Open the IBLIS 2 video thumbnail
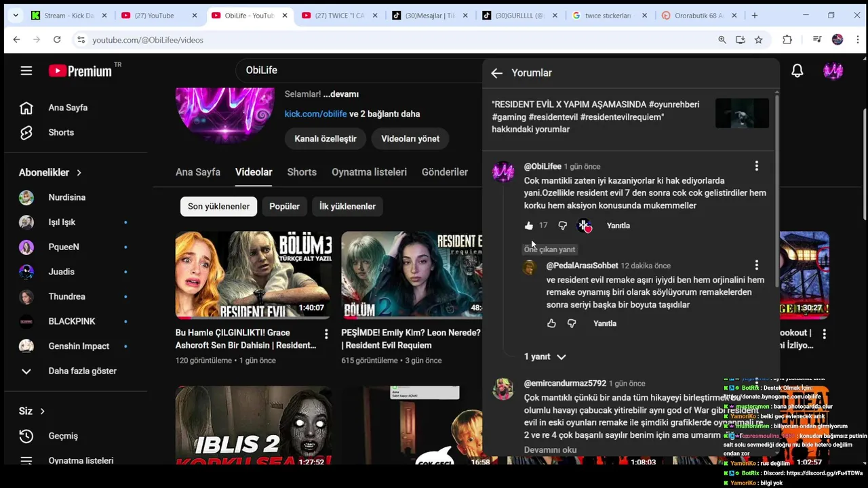 tap(254, 426)
